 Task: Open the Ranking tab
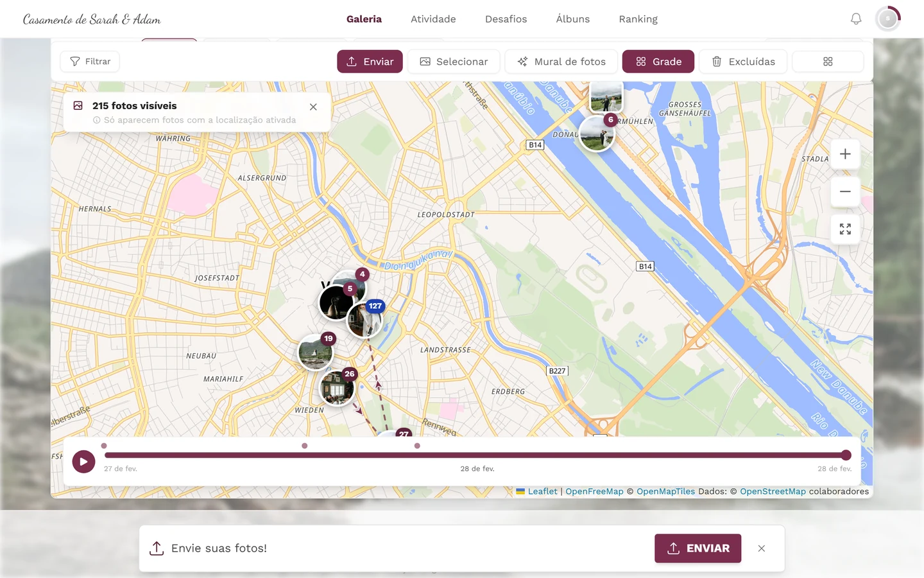tap(638, 19)
